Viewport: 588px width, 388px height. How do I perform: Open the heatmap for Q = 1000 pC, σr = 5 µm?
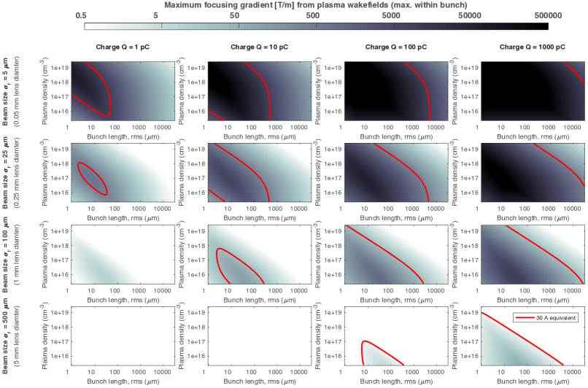point(533,91)
